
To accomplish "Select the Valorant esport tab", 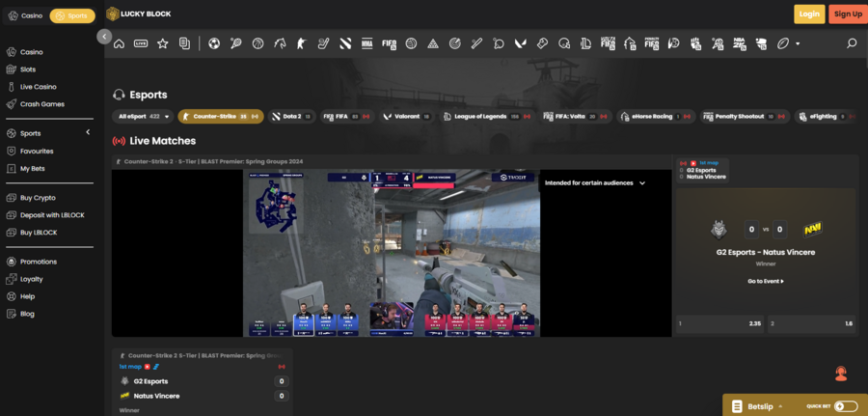I will [x=407, y=117].
